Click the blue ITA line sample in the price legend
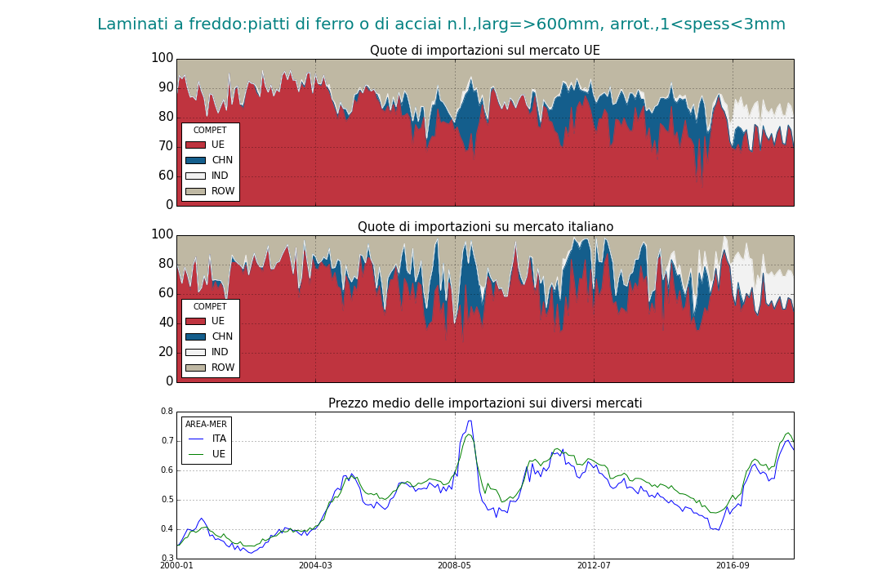 (196, 439)
